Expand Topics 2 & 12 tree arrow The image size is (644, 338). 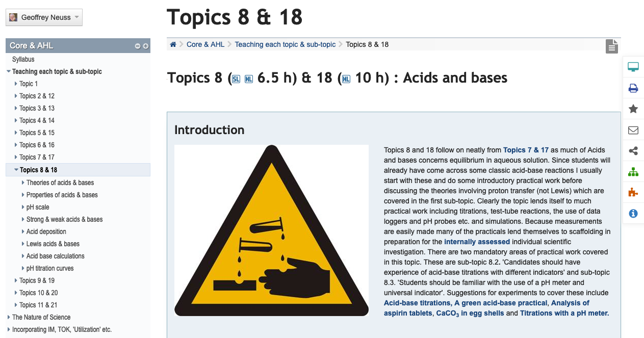[x=16, y=96]
